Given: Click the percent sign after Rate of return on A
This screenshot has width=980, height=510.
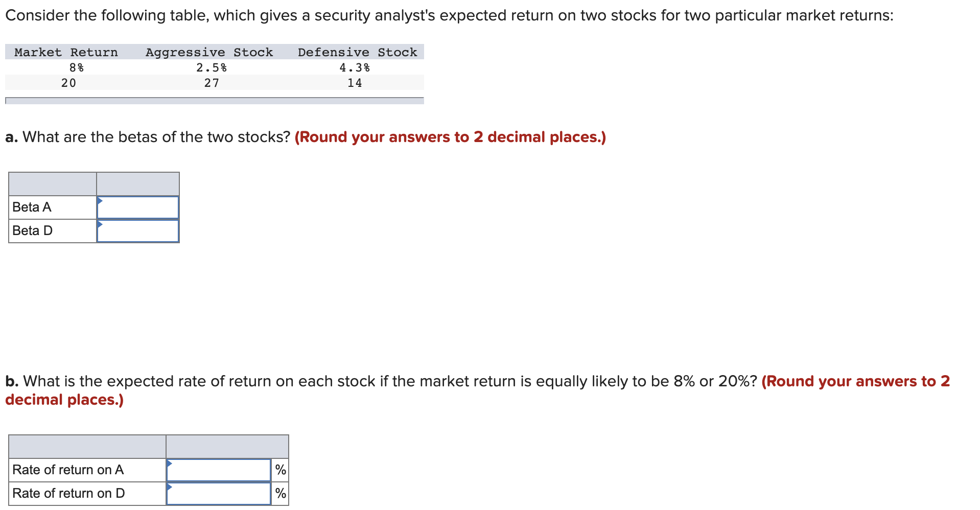Looking at the screenshot, I should 280,470.
